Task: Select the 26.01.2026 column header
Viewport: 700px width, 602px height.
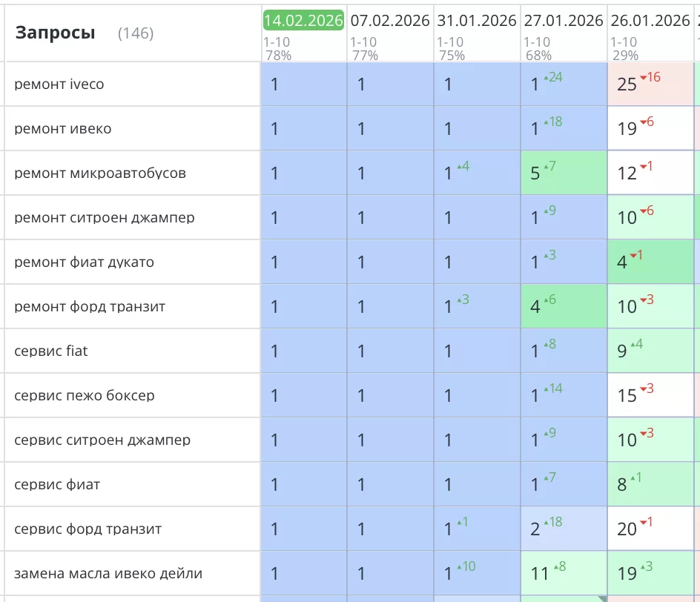Action: (650, 21)
